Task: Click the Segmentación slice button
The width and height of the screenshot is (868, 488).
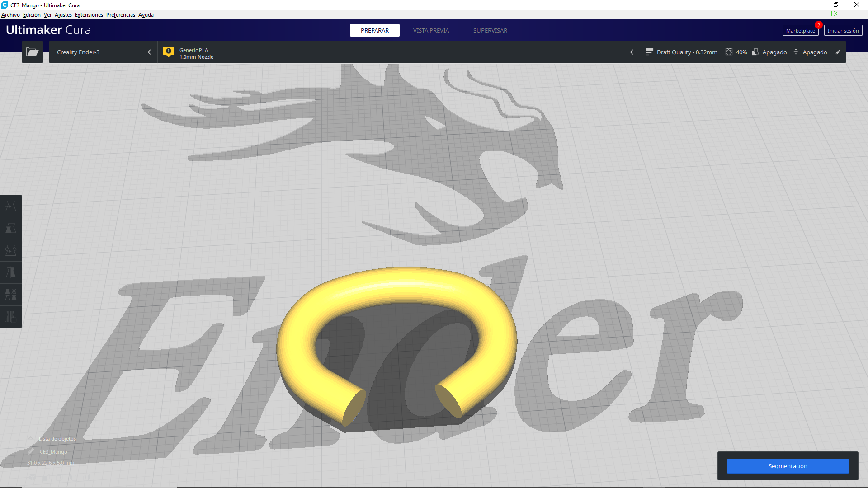Action: click(x=787, y=466)
